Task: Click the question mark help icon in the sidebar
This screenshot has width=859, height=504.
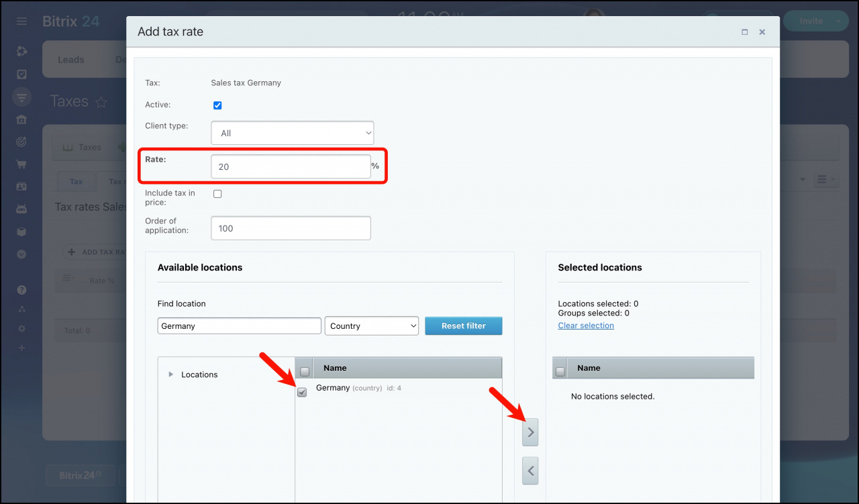Action: pos(21,290)
